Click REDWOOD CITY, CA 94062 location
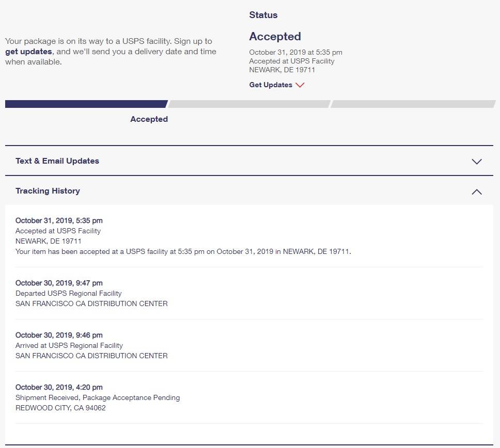The height and width of the screenshot is (448, 500). [x=60, y=408]
